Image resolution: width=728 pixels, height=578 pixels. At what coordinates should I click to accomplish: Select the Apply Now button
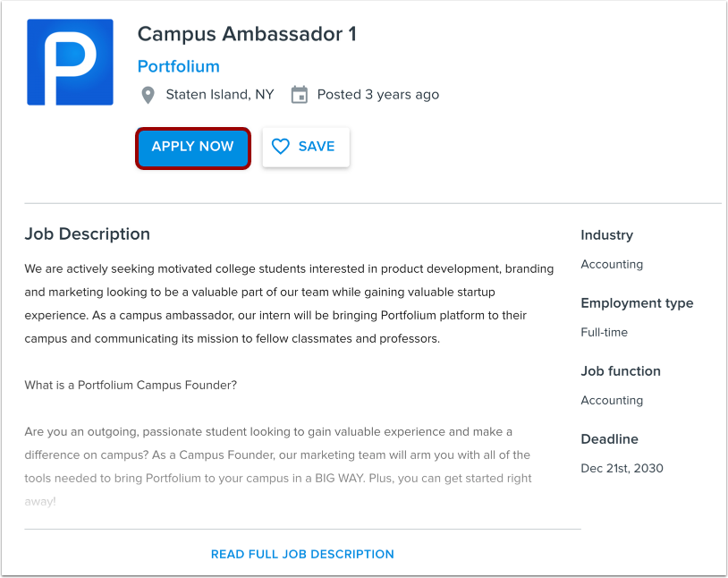[x=192, y=147]
